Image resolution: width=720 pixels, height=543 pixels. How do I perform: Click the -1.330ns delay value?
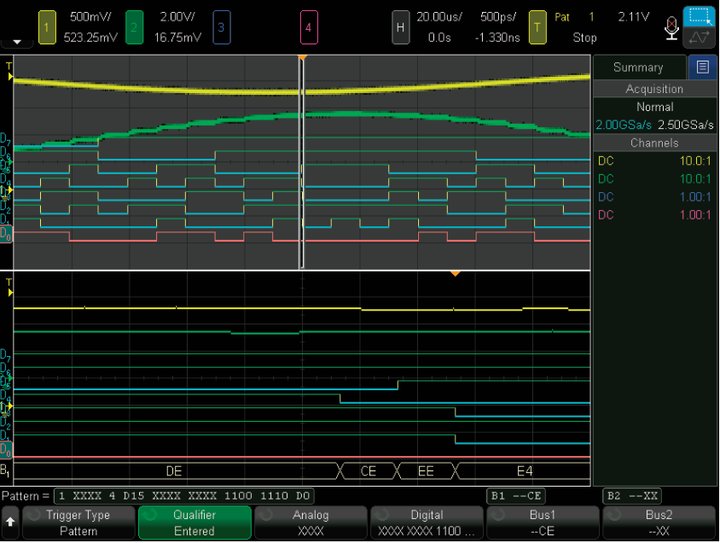497,37
